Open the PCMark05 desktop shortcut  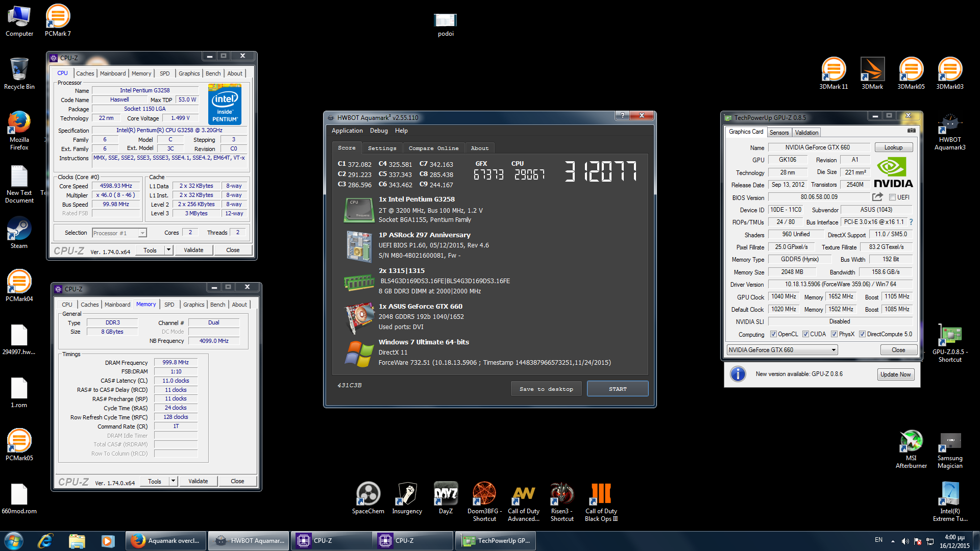19,445
